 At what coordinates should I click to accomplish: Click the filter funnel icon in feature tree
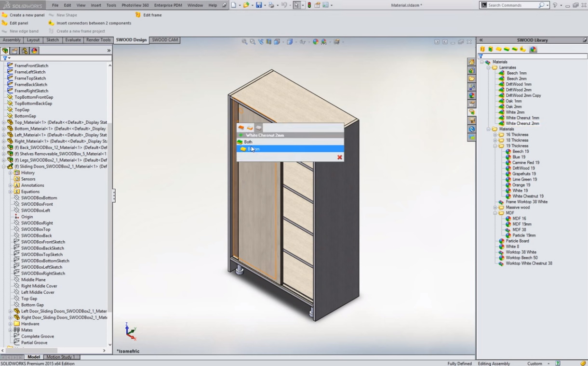(5, 58)
